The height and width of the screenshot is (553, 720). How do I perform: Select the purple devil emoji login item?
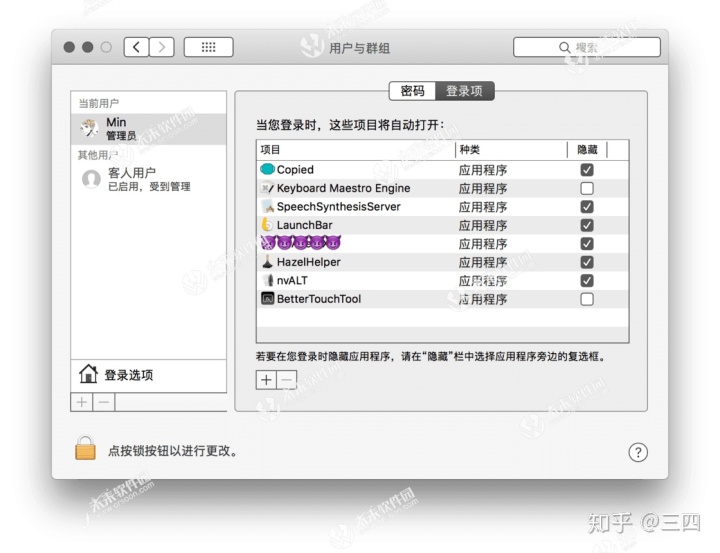[301, 243]
